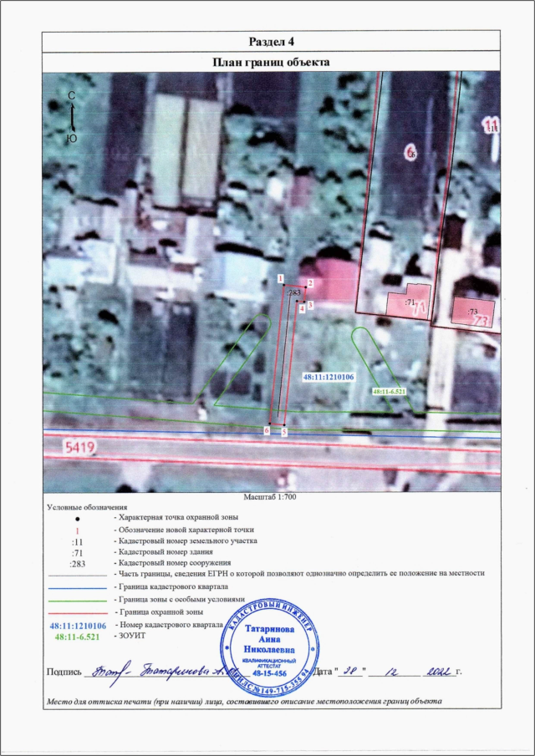Viewport: 535px width, 756px height.
Task: Click the north arrow between С and Ю
Action: tap(72, 118)
